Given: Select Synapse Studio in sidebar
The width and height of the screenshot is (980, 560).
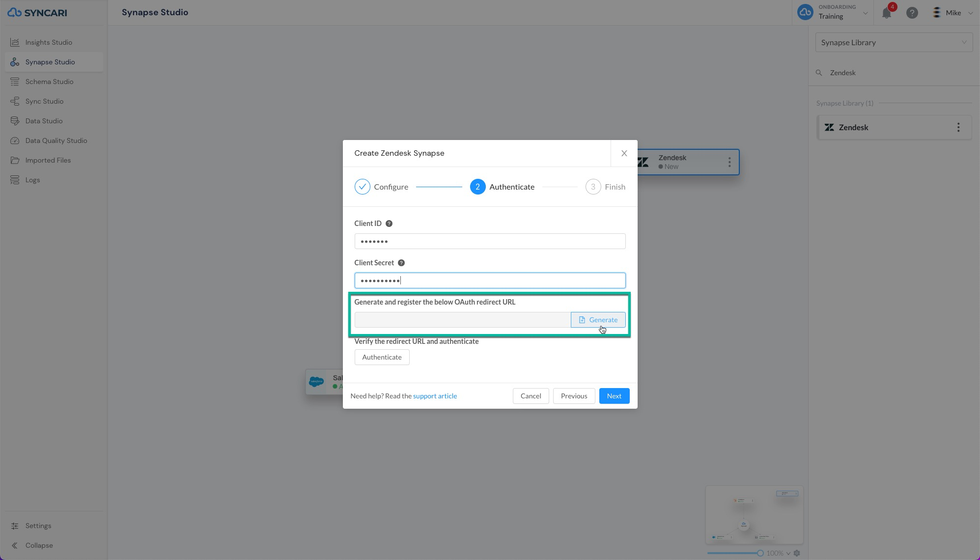Looking at the screenshot, I should (x=54, y=62).
